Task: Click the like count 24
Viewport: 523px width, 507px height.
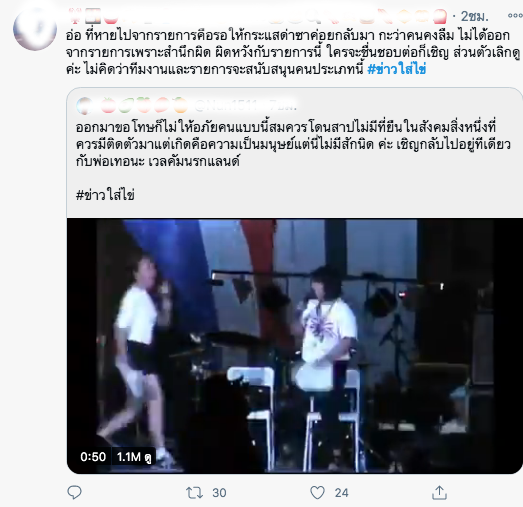Action: (x=342, y=493)
